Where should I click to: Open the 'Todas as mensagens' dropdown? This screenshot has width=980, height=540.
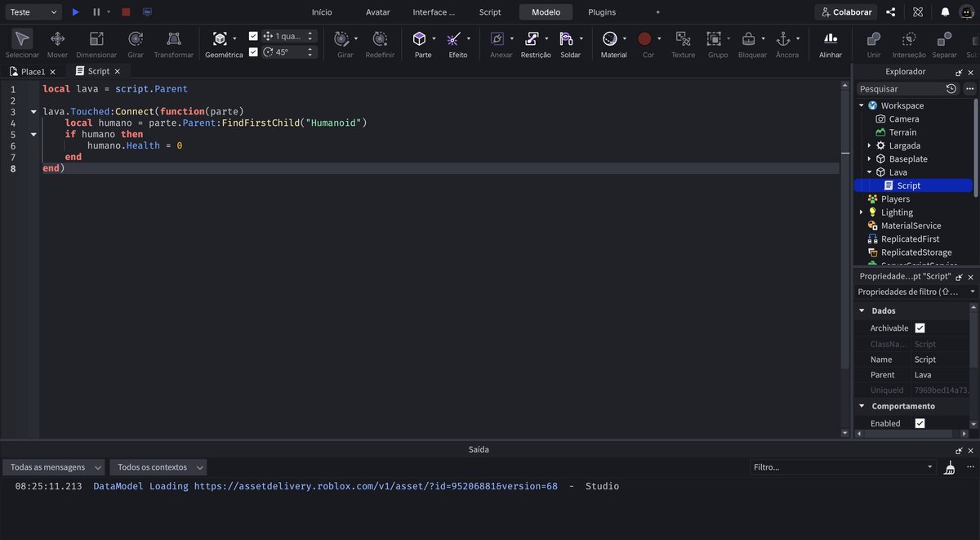pyautogui.click(x=54, y=467)
